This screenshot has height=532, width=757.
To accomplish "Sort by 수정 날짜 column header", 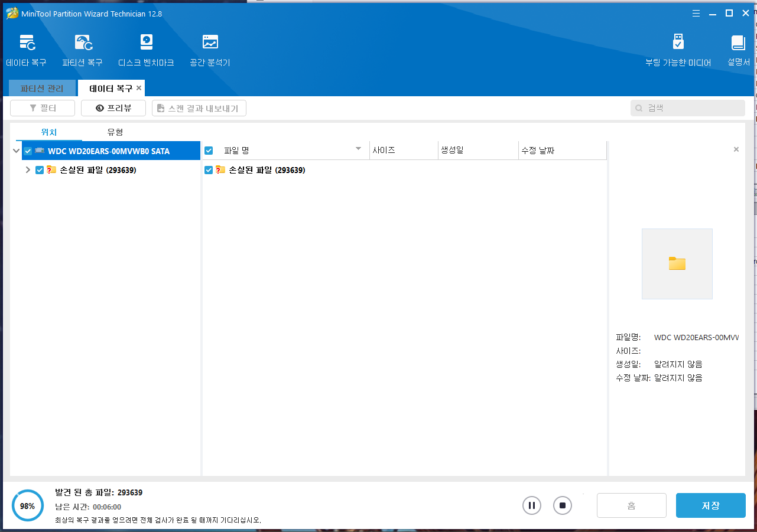I will pyautogui.click(x=562, y=151).
